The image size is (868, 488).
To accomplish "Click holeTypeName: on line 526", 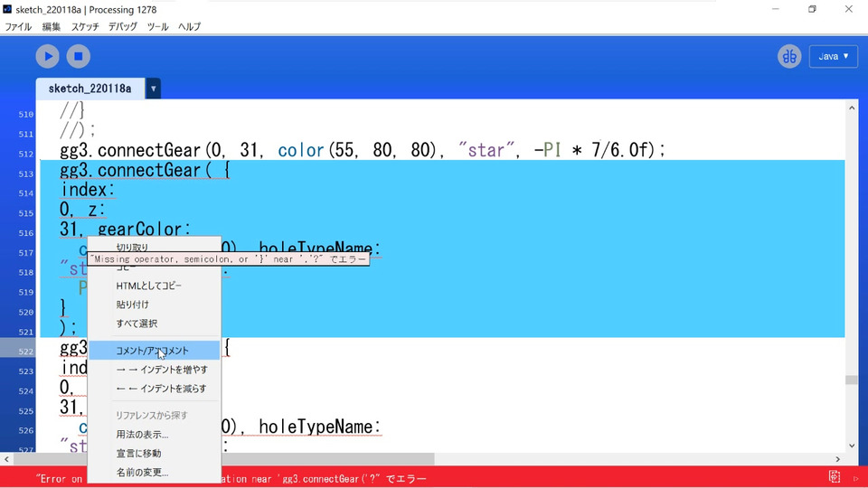I will pyautogui.click(x=320, y=427).
